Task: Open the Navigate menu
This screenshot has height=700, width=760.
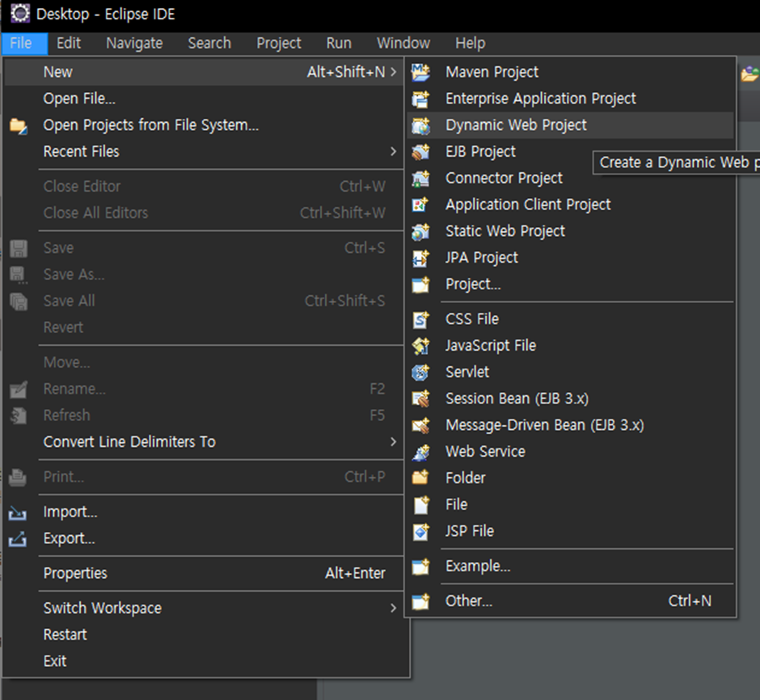Action: pyautogui.click(x=134, y=44)
